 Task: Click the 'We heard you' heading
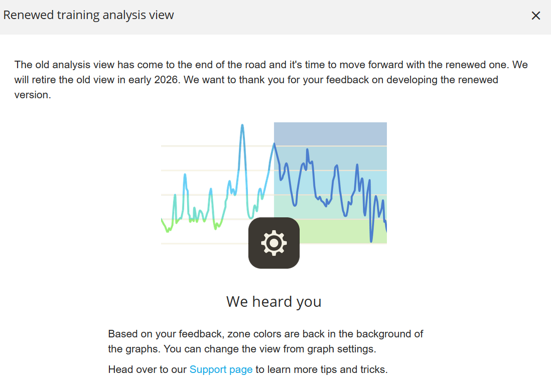tap(273, 301)
